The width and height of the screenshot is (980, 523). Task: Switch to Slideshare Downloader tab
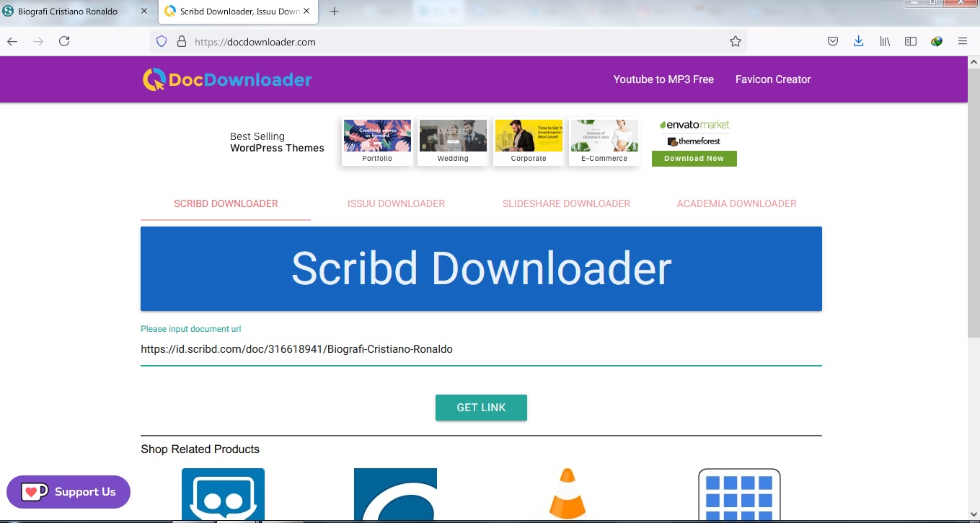point(566,204)
